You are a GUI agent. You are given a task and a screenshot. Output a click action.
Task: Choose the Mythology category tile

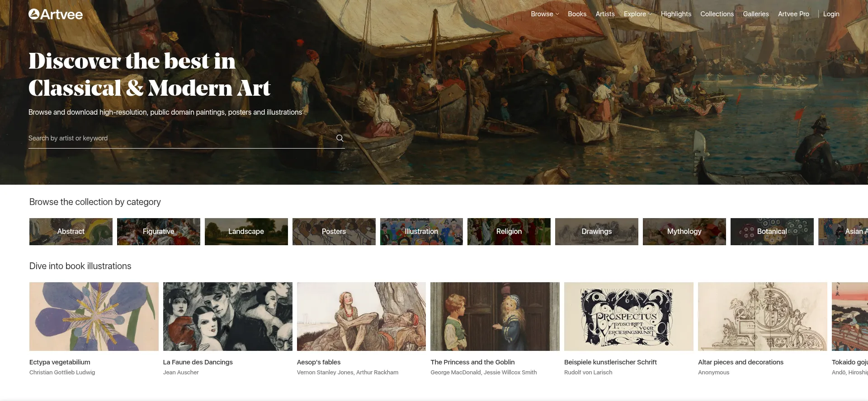[x=684, y=232]
